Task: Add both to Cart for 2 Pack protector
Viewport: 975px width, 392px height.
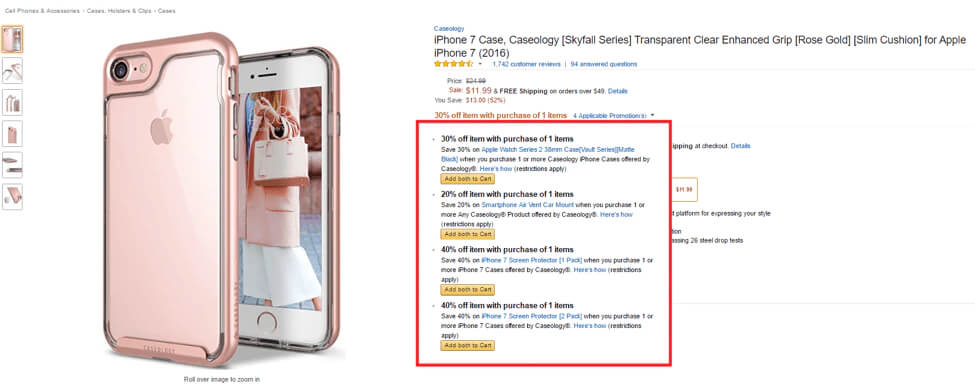Action: click(468, 345)
